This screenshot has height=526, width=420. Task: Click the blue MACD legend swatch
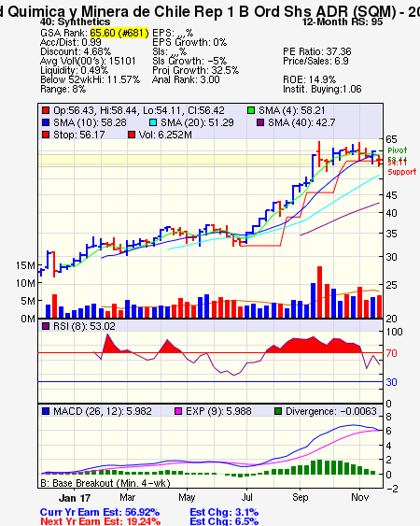46,411
